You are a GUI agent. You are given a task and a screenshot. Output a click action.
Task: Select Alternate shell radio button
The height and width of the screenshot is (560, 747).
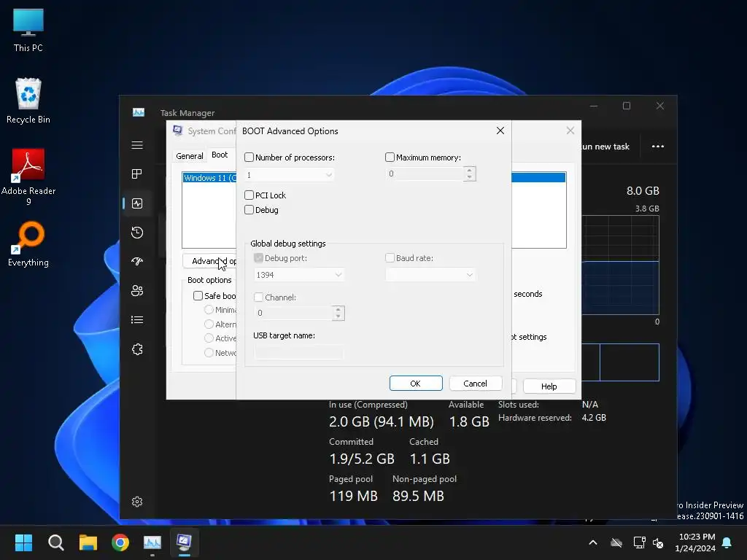209,324
